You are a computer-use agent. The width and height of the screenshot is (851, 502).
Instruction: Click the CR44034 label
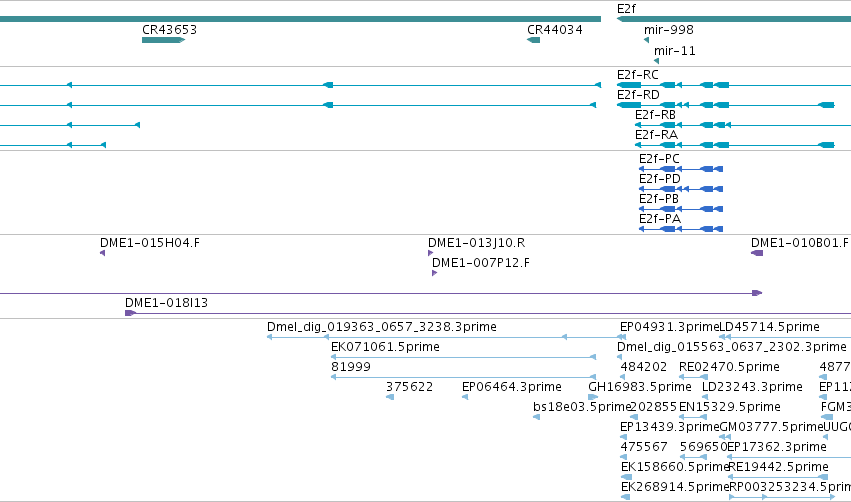pos(555,30)
